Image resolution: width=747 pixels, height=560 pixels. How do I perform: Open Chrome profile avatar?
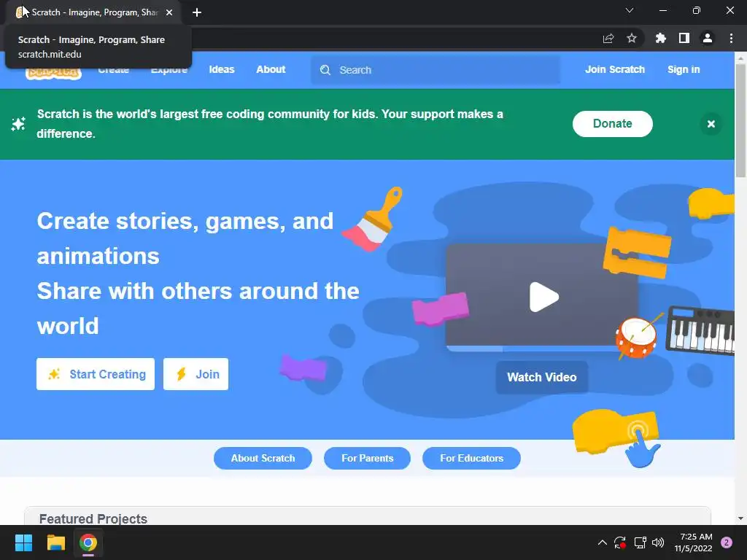pyautogui.click(x=708, y=38)
